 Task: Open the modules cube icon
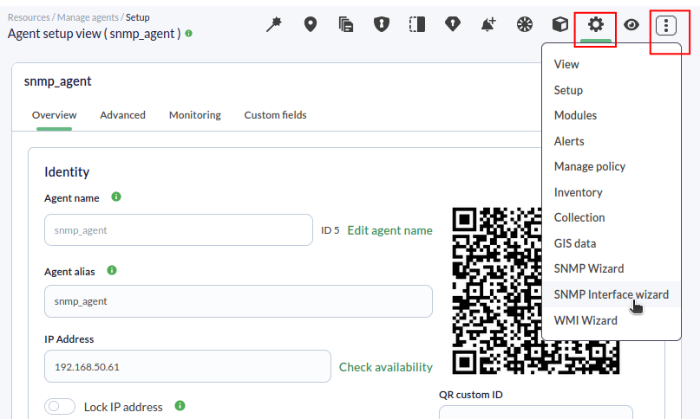pos(560,25)
